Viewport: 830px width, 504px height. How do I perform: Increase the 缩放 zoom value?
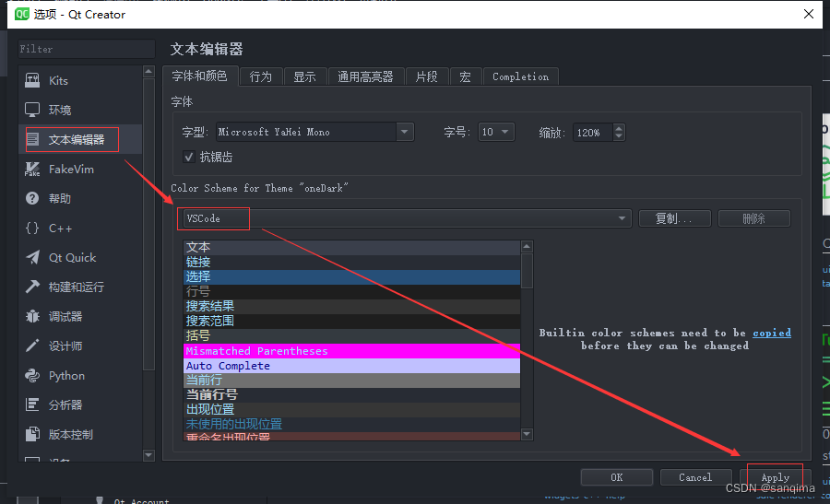click(619, 127)
